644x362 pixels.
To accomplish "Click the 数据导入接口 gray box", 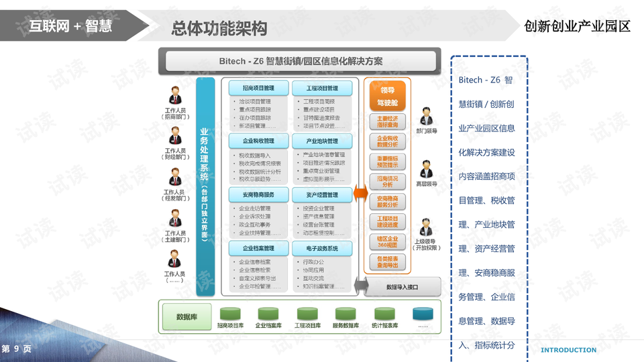I will (402, 287).
